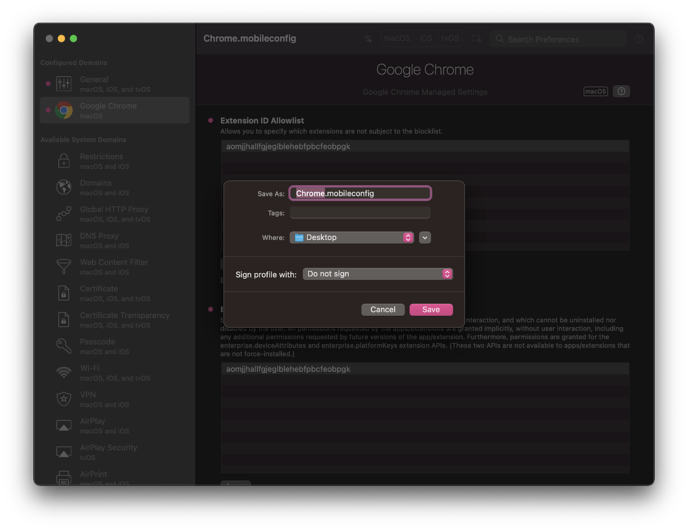Click the Global HTTP Proxy nodes icon

coord(64,214)
